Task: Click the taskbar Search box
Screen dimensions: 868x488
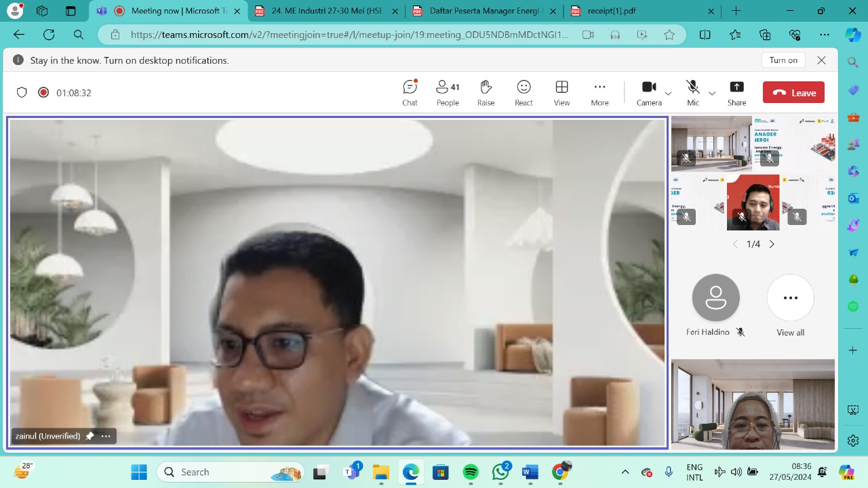Action: (x=231, y=472)
